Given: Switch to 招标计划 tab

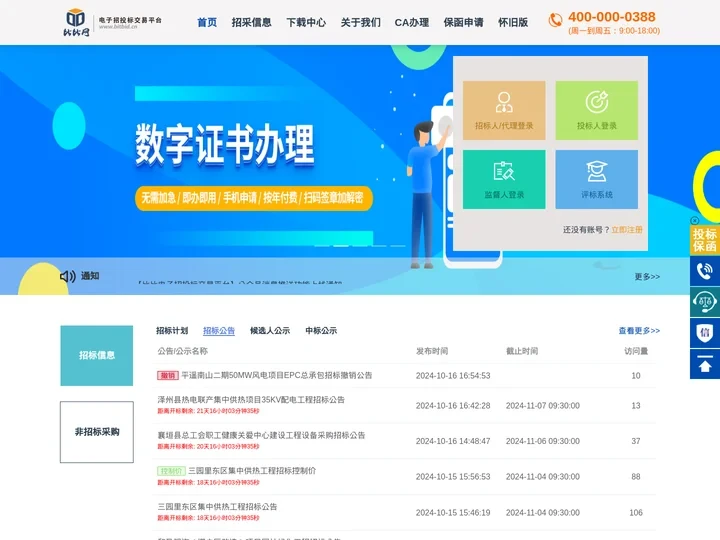Looking at the screenshot, I should point(172,331).
